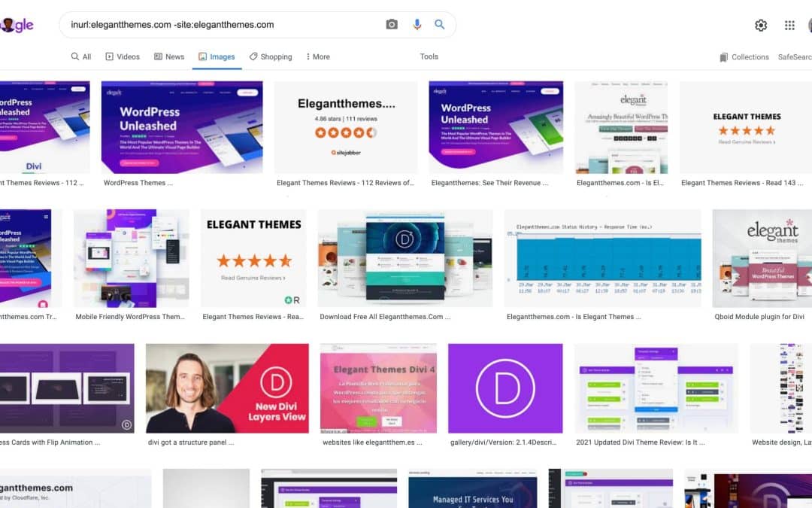This screenshot has height=508, width=812.
Task: Click caption 'gallery/divi/Version: 2.1.4Descri...'
Action: pyautogui.click(x=503, y=443)
